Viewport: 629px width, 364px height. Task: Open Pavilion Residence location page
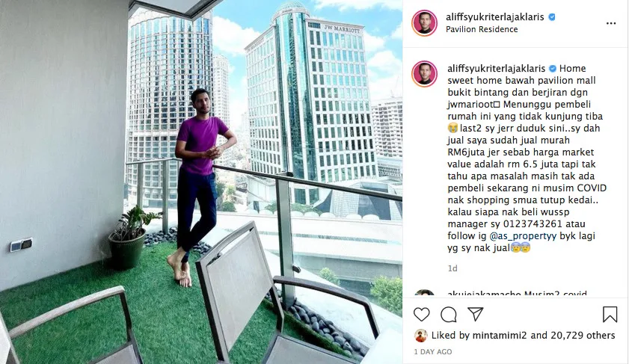pos(482,29)
